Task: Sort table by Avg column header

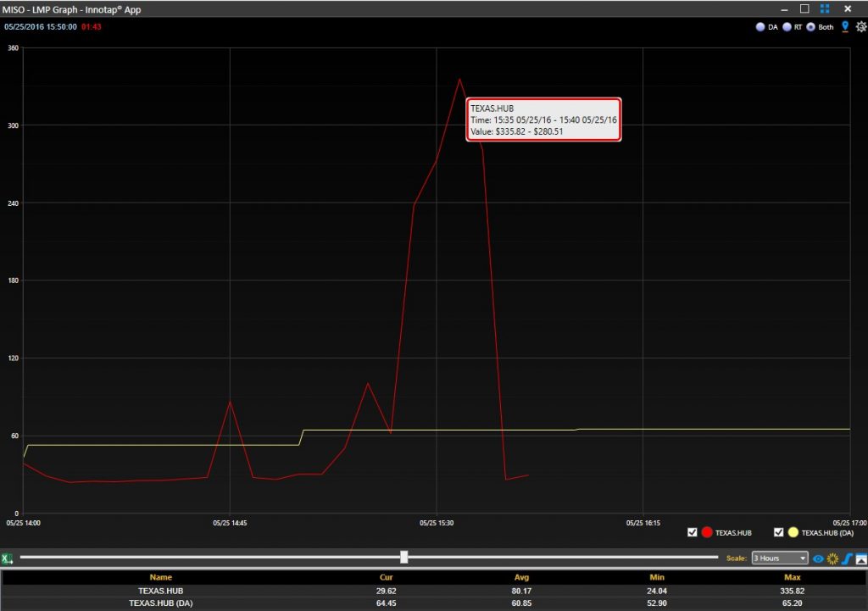Action: 521,577
